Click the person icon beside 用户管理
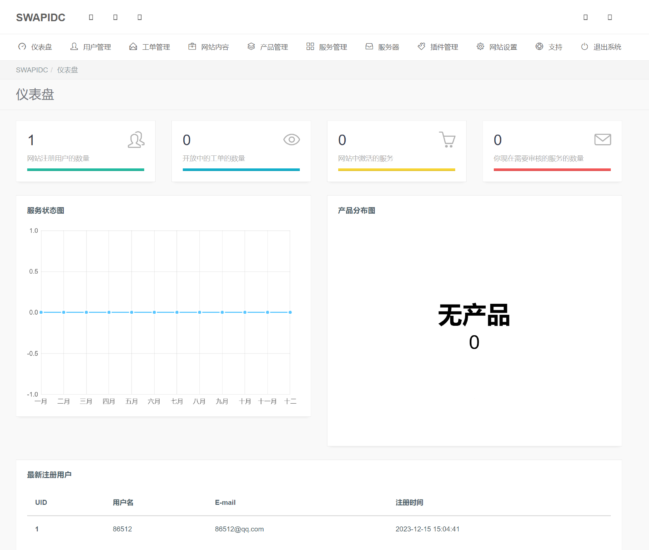 coord(74,47)
